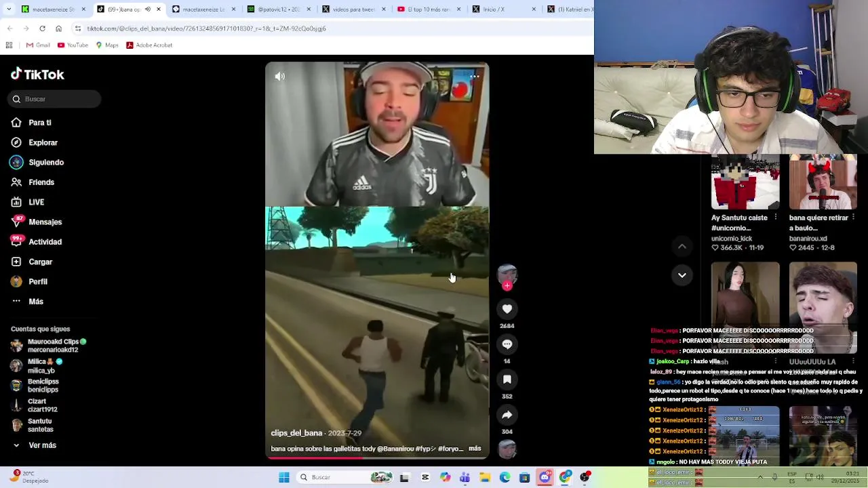The image size is (868, 488).
Task: Switch to El top 10 más YouTube tab
Action: (429, 9)
